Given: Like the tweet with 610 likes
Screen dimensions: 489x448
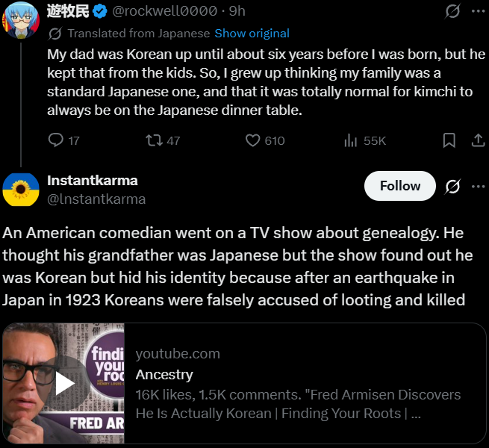Looking at the screenshot, I should 252,140.
